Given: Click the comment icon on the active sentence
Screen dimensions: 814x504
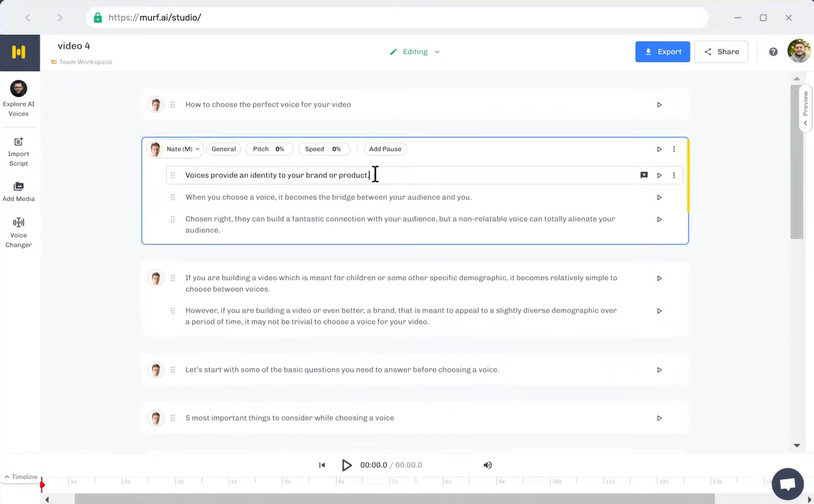Looking at the screenshot, I should click(644, 175).
